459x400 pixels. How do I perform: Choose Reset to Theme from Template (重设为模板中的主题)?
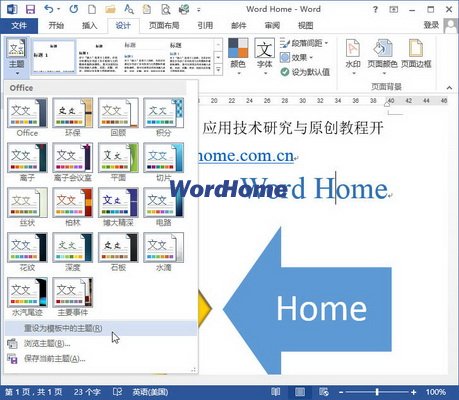[101, 328]
